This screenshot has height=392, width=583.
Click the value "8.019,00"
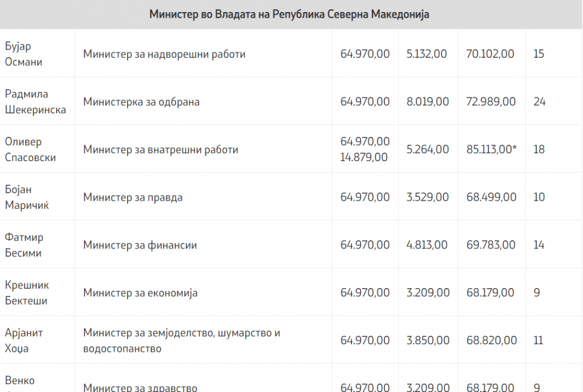tap(427, 102)
